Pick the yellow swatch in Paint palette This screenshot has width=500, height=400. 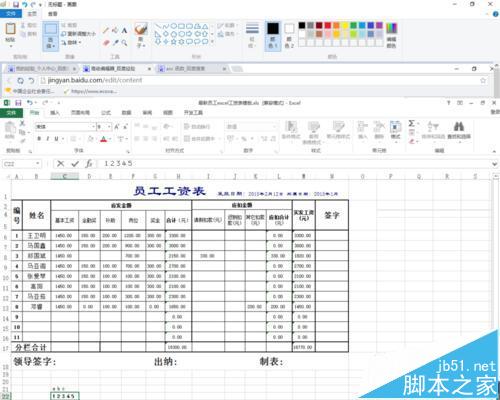pyautogui.click(x=345, y=25)
